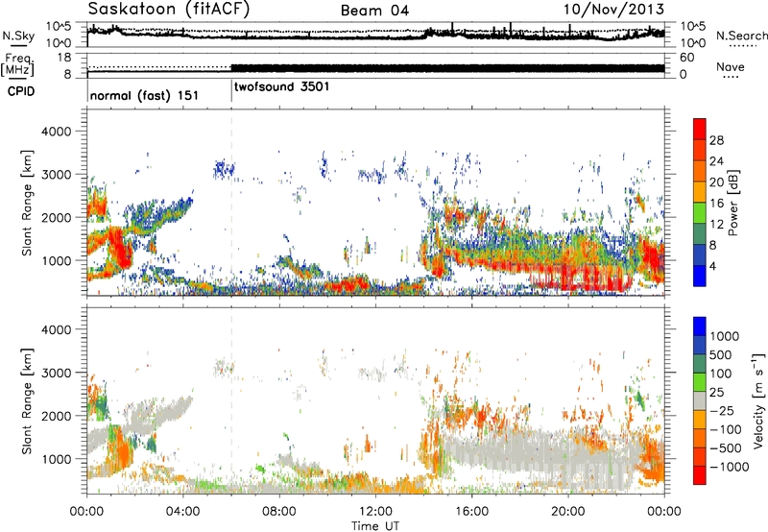Click the "Beam 04" label
Viewport: 768px width, 532px height.
374,11
